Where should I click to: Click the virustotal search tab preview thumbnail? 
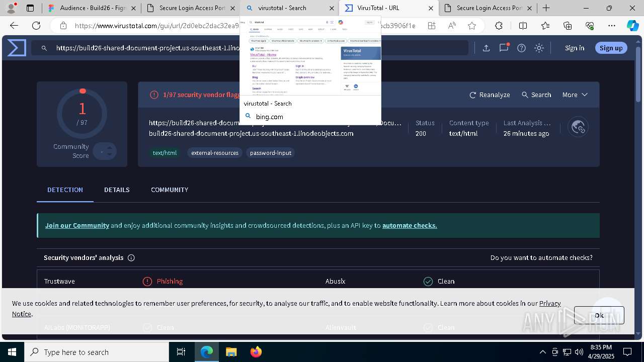(x=310, y=56)
